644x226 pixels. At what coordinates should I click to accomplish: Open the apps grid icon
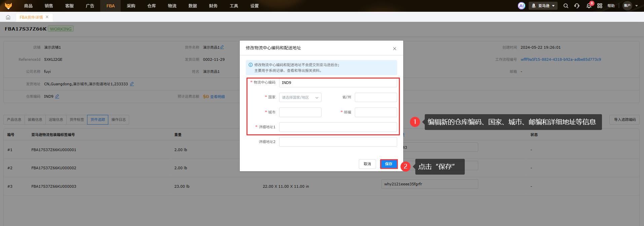(x=600, y=6)
